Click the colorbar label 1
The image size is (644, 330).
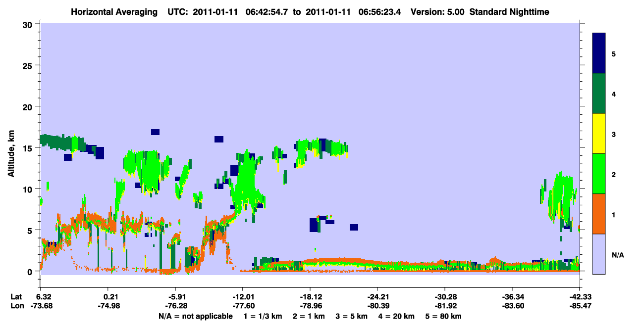pyautogui.click(x=614, y=215)
